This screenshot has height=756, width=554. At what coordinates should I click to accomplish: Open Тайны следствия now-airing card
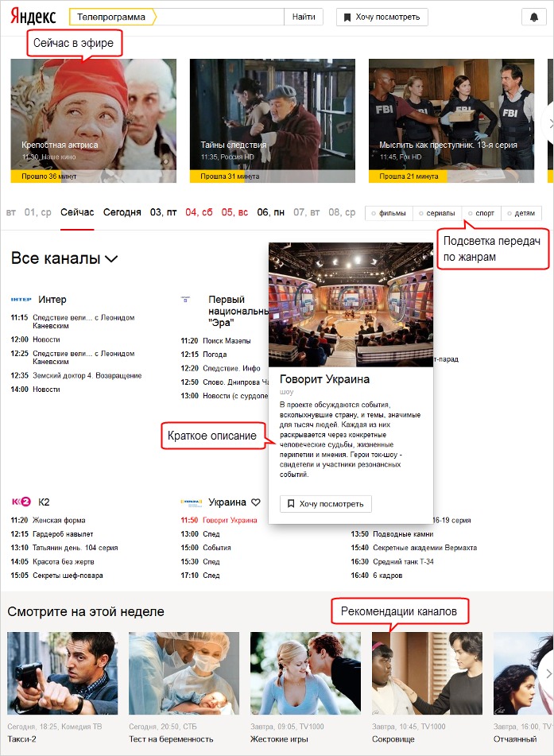point(273,121)
